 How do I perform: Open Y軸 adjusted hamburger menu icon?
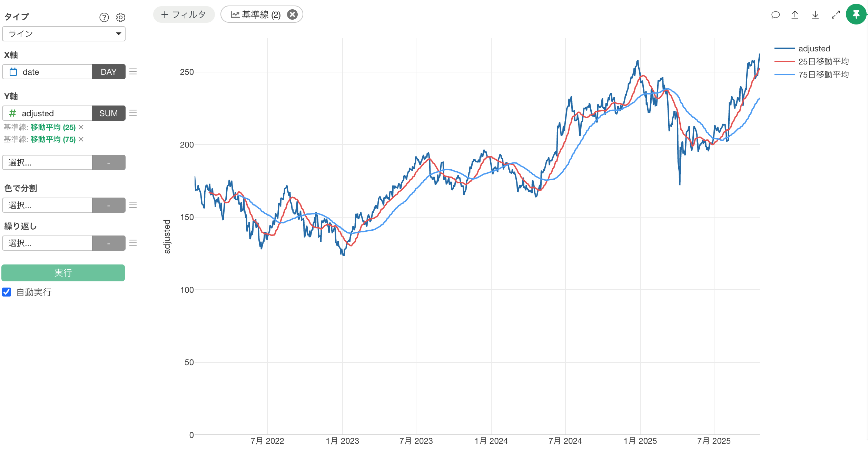pyautogui.click(x=133, y=113)
